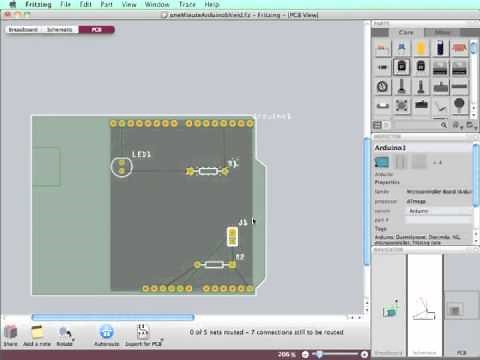The image size is (480, 360).
Task: Select the red LED part
Action: [x=459, y=49]
